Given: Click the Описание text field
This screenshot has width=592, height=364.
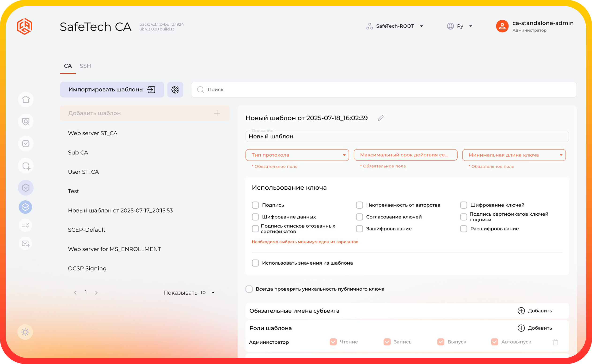Looking at the screenshot, I should (x=407, y=136).
